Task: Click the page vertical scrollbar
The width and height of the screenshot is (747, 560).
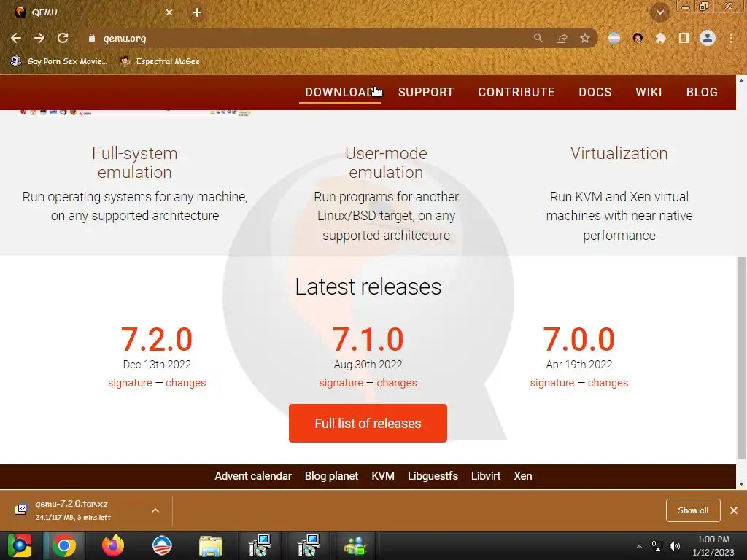Action: tap(741, 357)
